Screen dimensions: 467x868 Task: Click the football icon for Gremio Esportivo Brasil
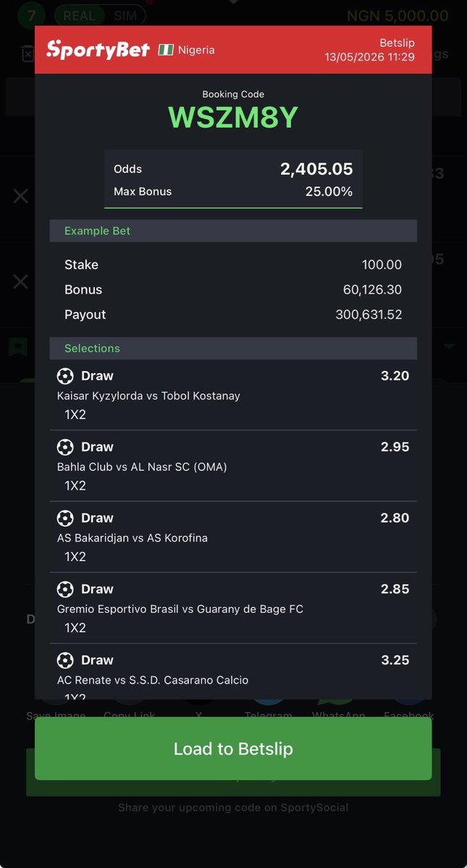[x=65, y=589]
